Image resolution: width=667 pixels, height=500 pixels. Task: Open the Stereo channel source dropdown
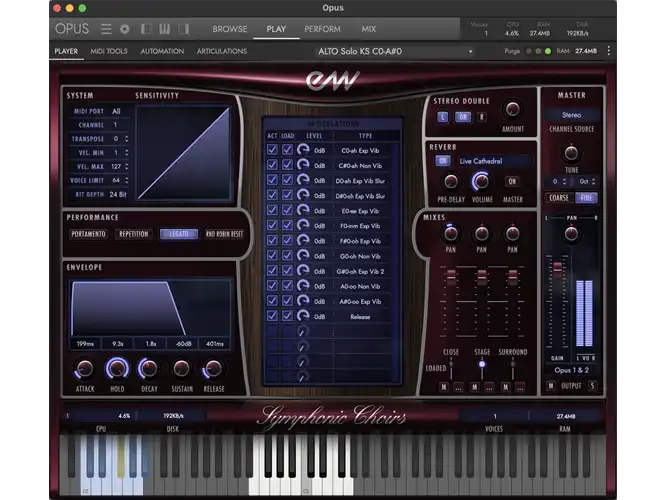[571, 115]
